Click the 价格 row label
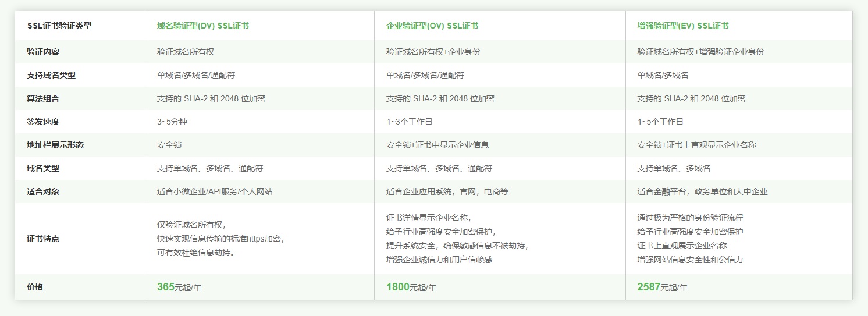 click(35, 287)
